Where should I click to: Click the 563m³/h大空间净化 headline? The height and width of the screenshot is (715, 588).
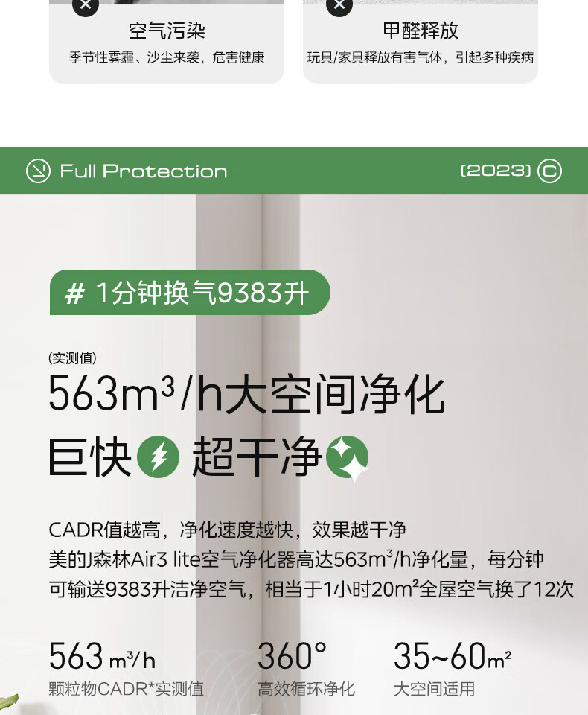click(x=246, y=393)
